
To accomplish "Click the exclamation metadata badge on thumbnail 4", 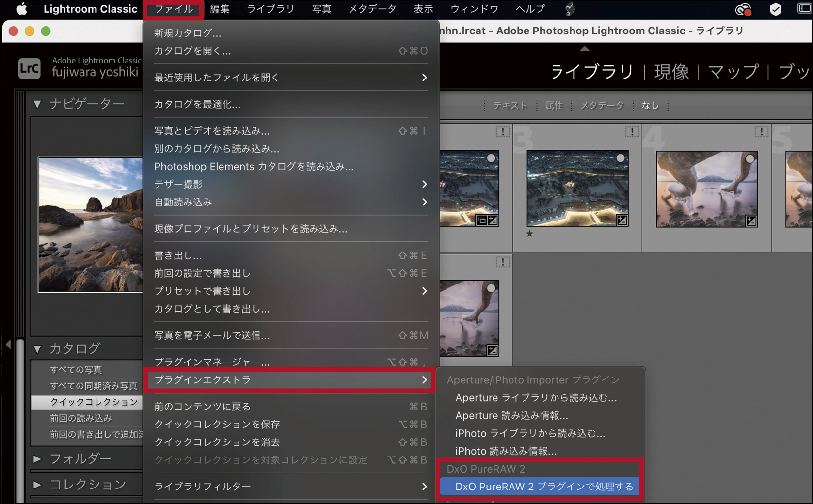I will click(x=761, y=131).
